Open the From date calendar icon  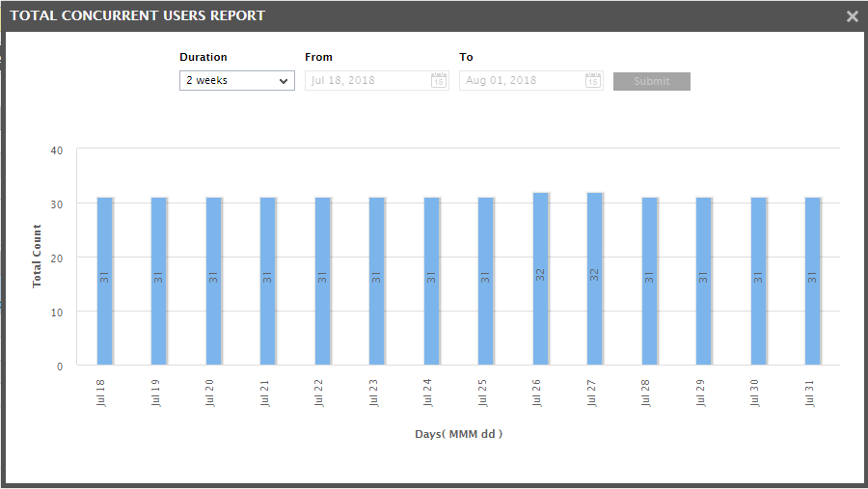[439, 80]
